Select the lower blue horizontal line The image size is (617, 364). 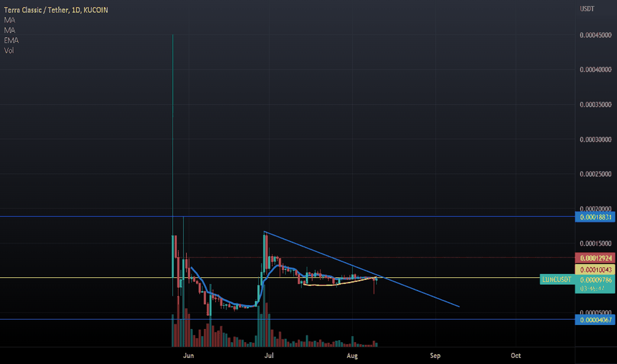coord(287,319)
